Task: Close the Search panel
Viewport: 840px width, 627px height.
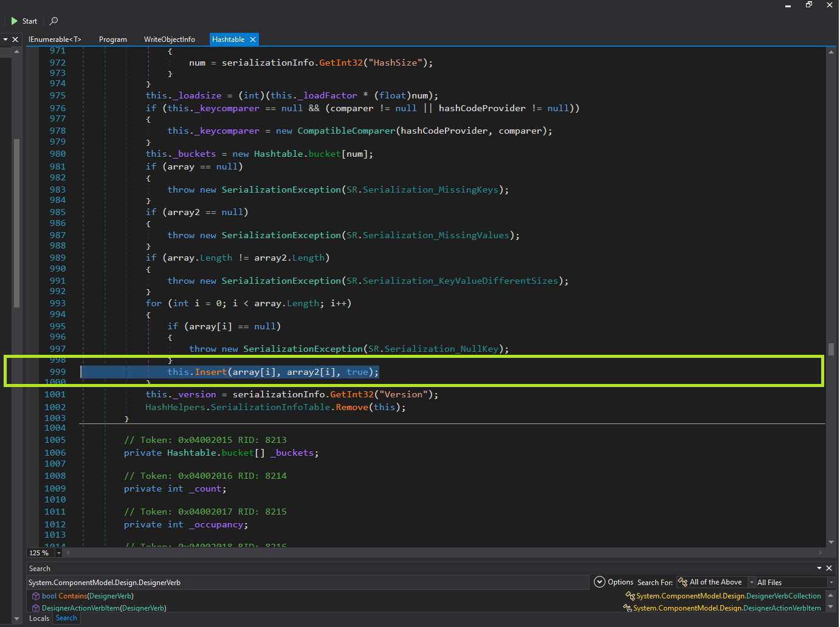Action: (x=829, y=568)
